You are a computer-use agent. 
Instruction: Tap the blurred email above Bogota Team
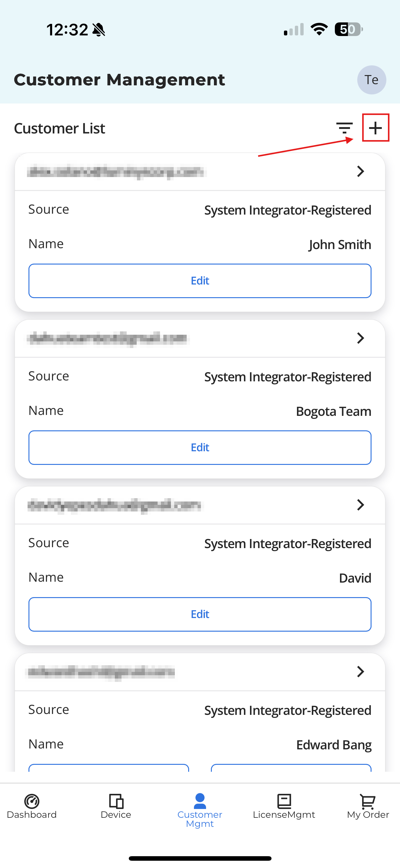[108, 338]
